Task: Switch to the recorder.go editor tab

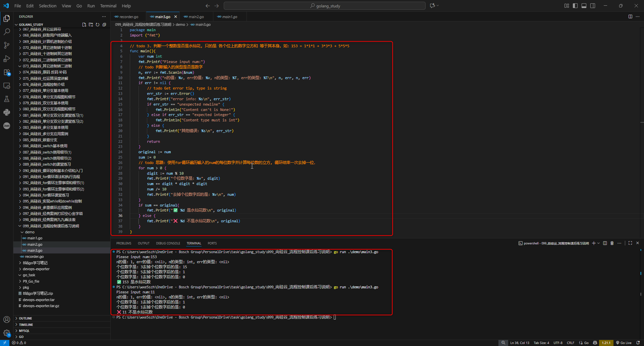Action: (129, 17)
